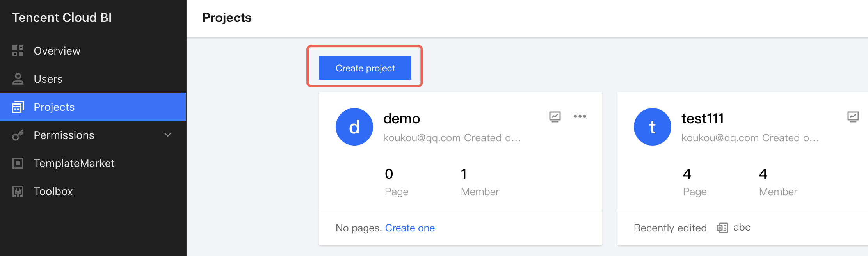
Task: Open the recently edited abc page
Action: (742, 228)
